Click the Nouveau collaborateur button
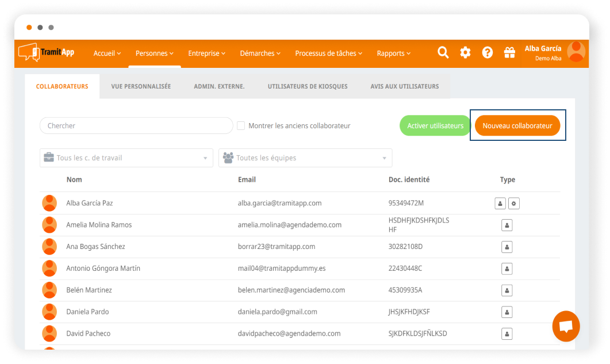Screen dimensions: 610x364 (517, 125)
